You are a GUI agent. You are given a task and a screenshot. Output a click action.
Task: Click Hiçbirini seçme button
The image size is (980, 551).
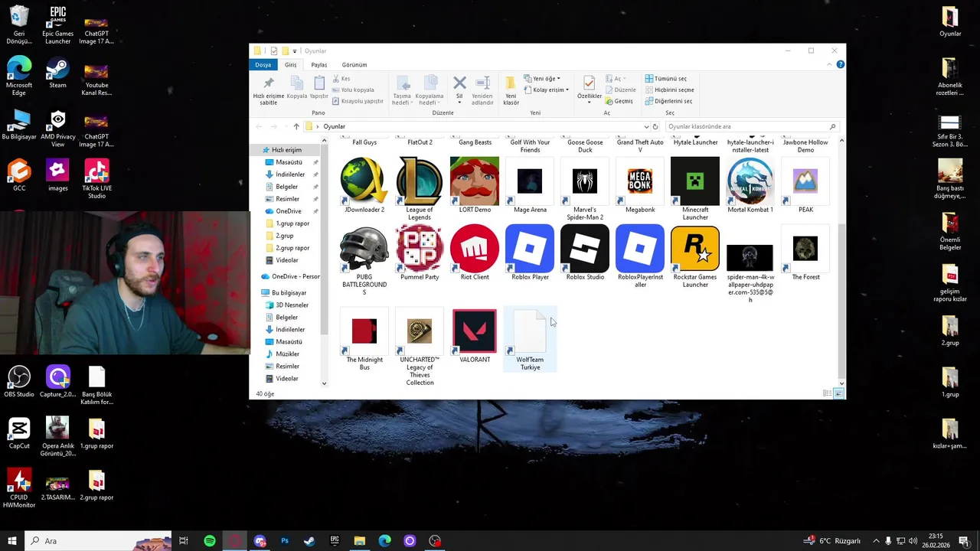[x=669, y=90]
